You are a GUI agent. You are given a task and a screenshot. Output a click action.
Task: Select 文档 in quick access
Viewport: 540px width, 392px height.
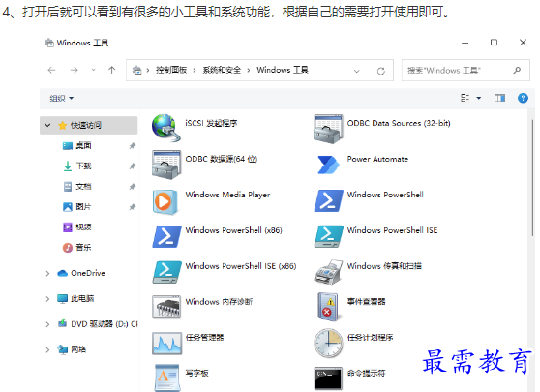(77, 187)
